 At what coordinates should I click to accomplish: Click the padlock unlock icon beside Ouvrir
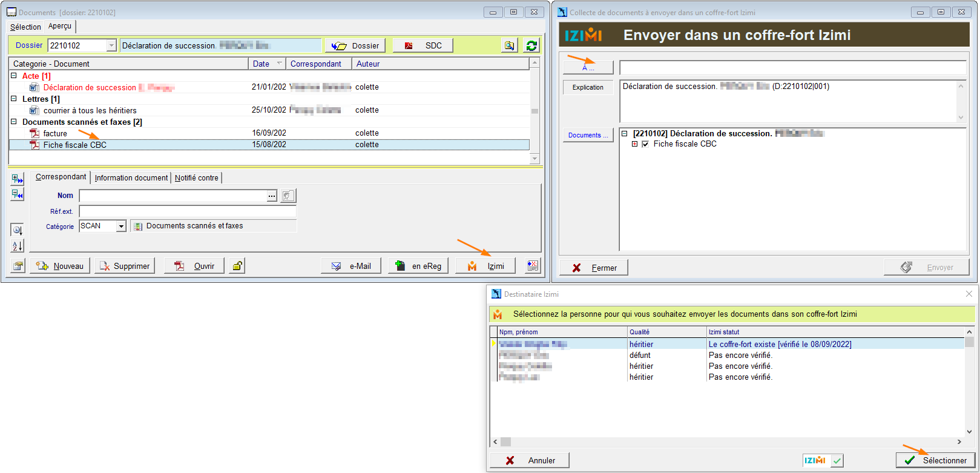point(237,266)
